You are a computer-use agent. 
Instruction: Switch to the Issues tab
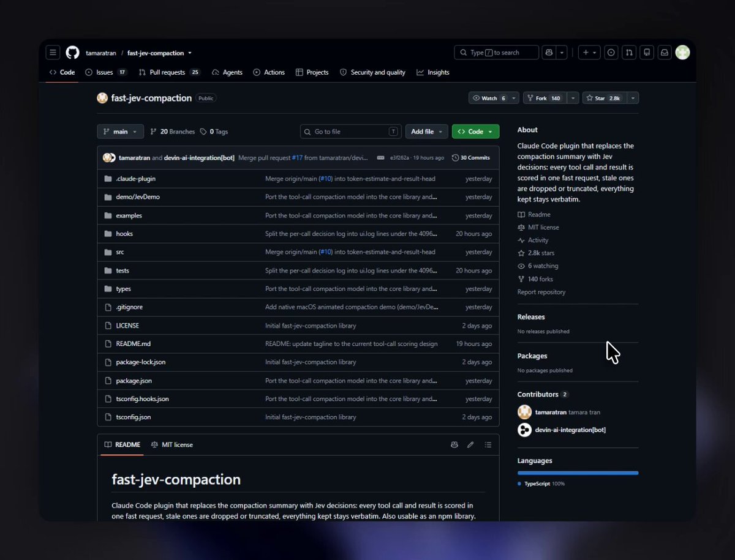pos(106,72)
